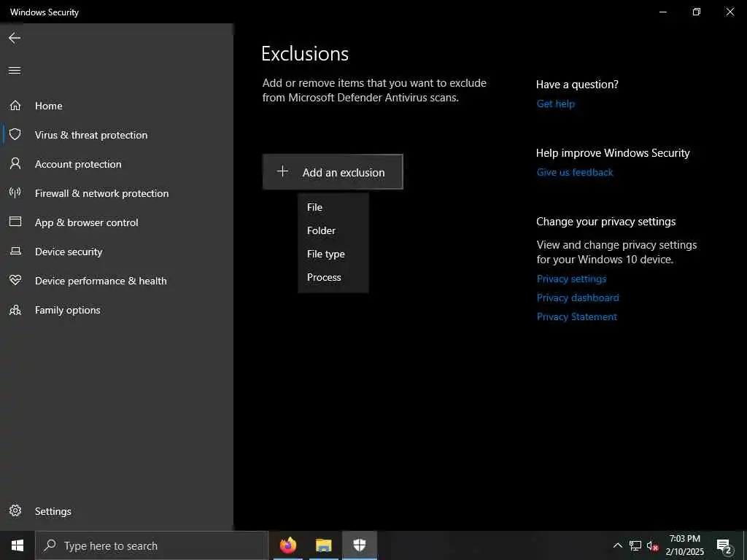Open File Explorer from the taskbar

323,545
